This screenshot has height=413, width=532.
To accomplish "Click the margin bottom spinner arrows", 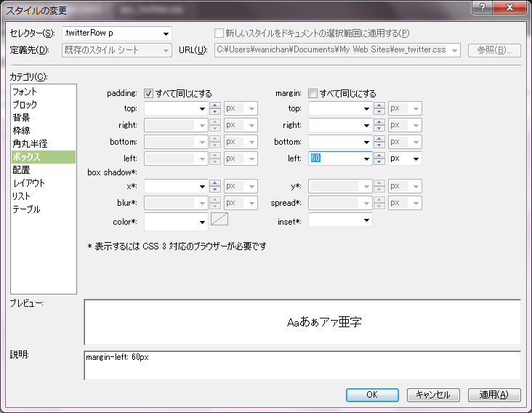I will coord(379,142).
